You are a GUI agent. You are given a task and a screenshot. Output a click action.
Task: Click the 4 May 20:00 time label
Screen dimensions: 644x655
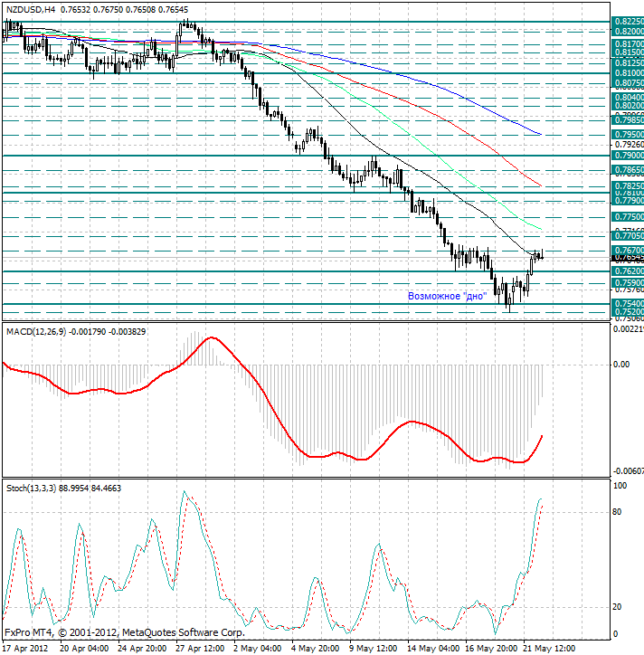[316, 649]
